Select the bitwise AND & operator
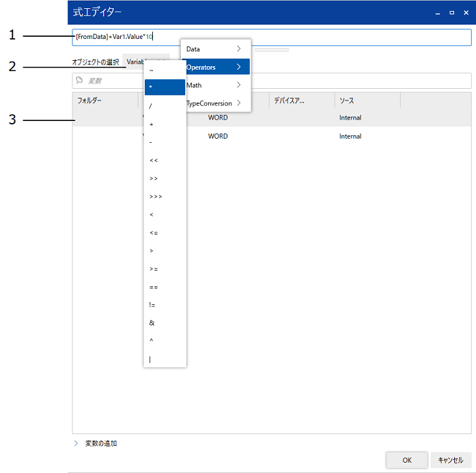 [165, 323]
